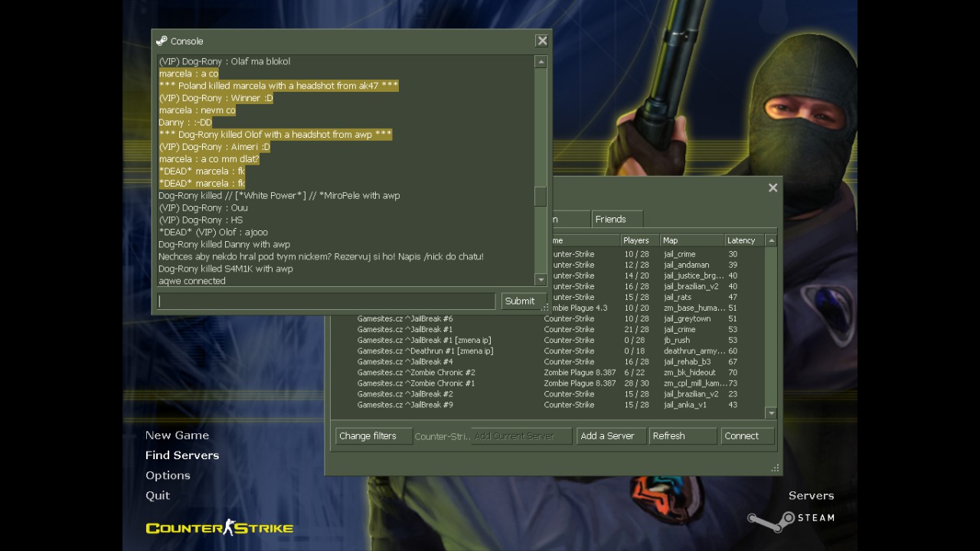Connect to the selected server
980x551 pixels.
(747, 436)
